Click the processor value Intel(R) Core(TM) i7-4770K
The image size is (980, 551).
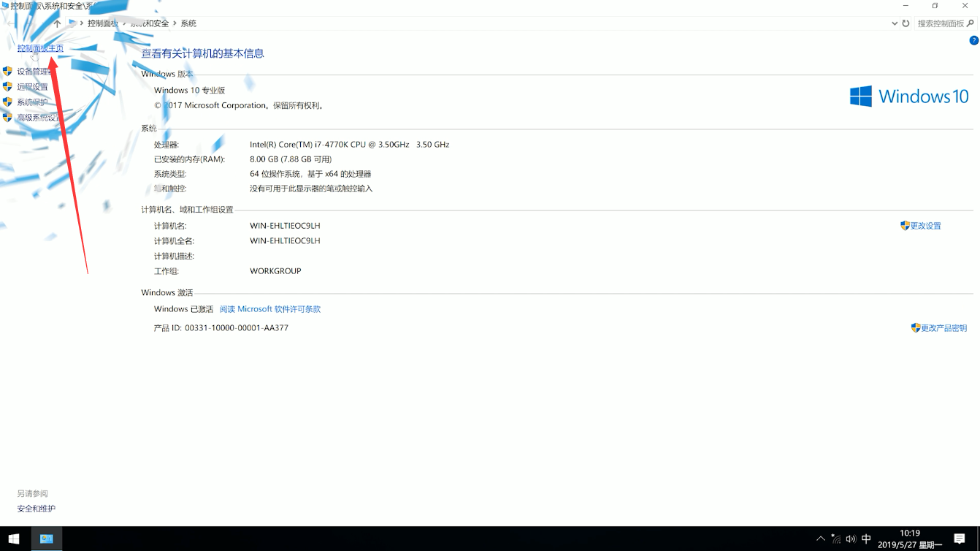[349, 145]
